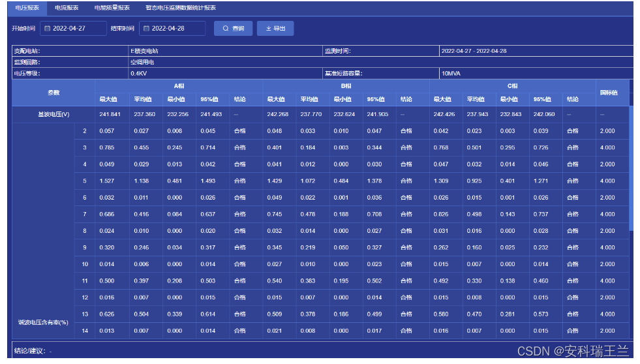Open the 电能质量报表 tab
The height and width of the screenshot is (364, 640).
tap(112, 8)
